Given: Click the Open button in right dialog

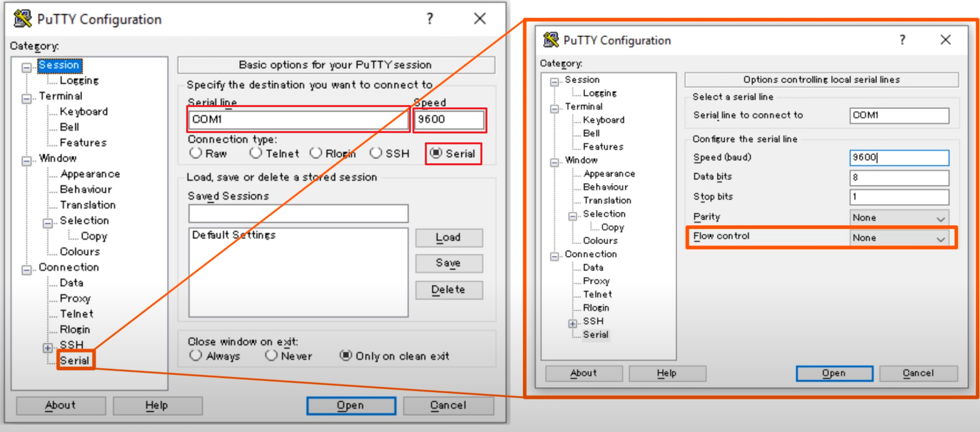Looking at the screenshot, I should [x=834, y=373].
